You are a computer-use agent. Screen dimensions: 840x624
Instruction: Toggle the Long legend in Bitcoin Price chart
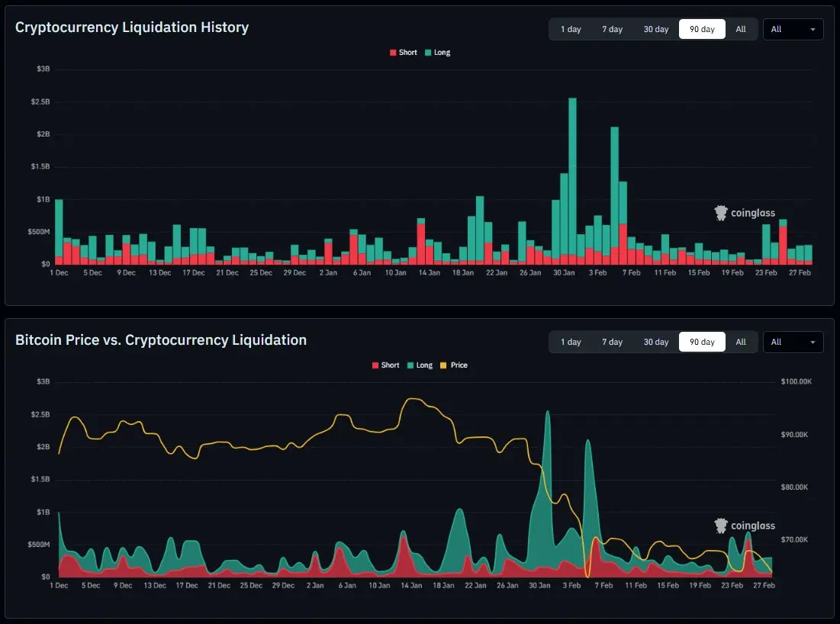(x=420, y=365)
